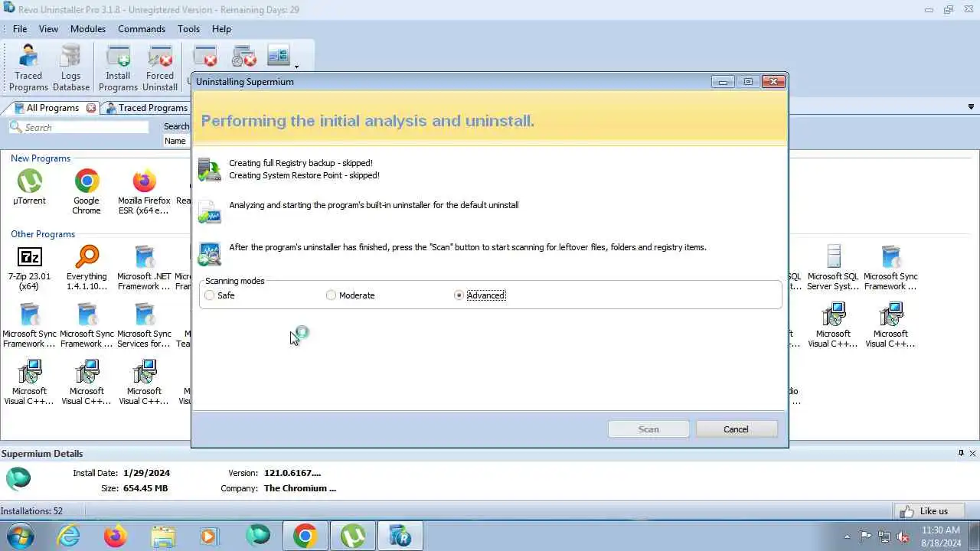This screenshot has width=980, height=551.
Task: Click the Other Programs group header
Action: pos(43,234)
